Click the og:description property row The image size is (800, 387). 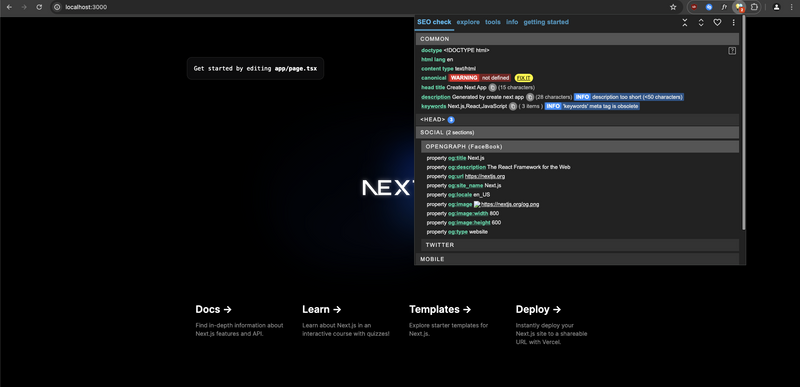(498, 167)
